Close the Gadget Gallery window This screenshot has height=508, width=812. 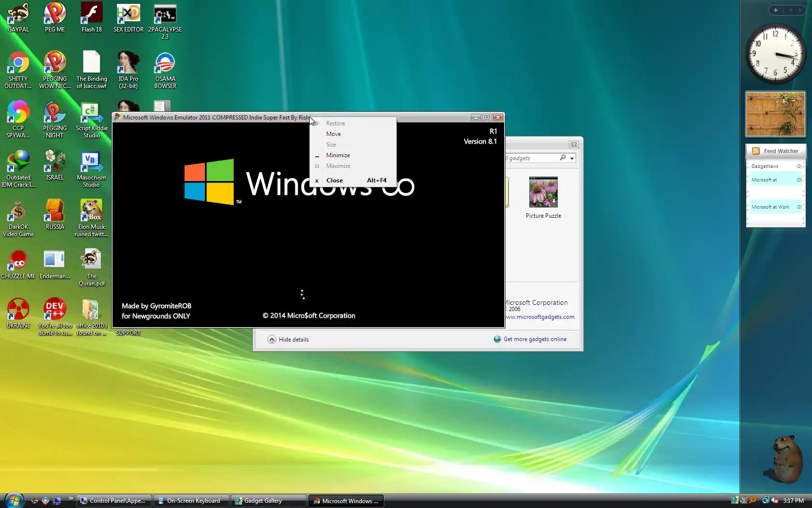[573, 144]
